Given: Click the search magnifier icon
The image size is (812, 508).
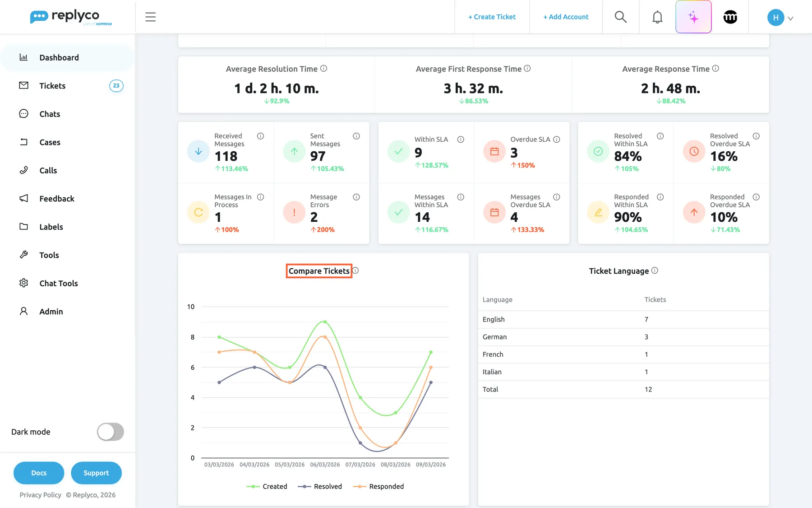Looking at the screenshot, I should coord(621,17).
